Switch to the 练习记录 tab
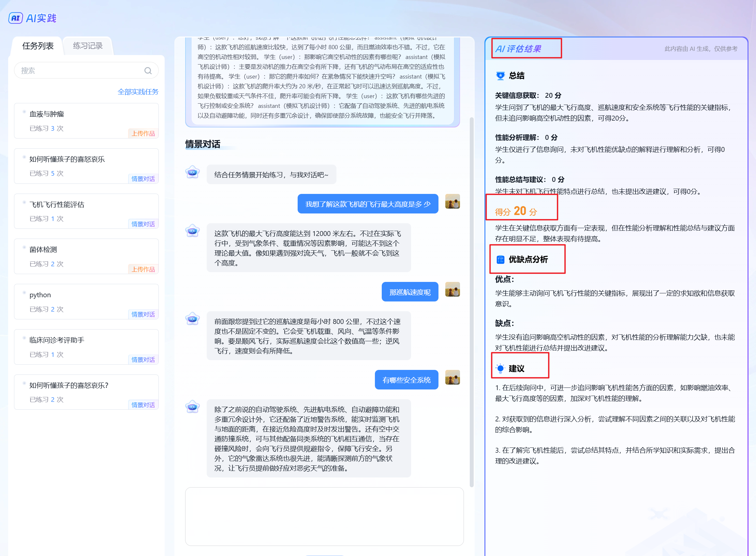 coord(88,46)
